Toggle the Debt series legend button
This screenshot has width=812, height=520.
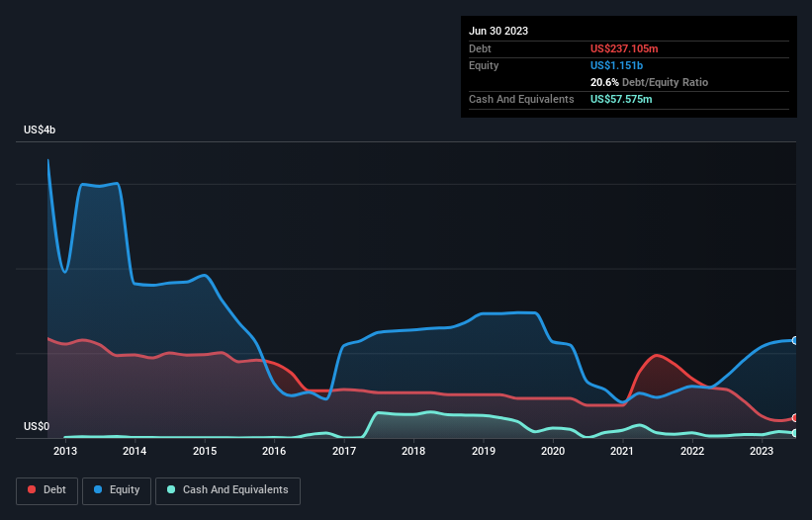46,490
